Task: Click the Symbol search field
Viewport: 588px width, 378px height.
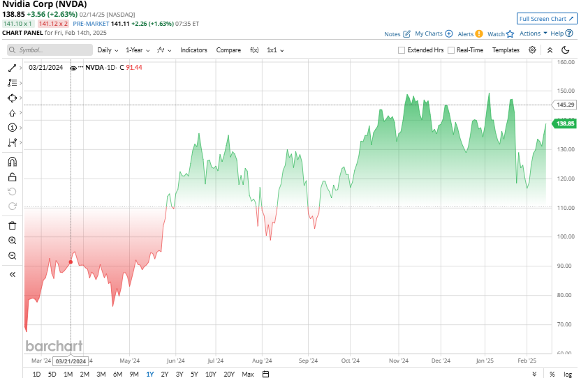Action: 50,50
